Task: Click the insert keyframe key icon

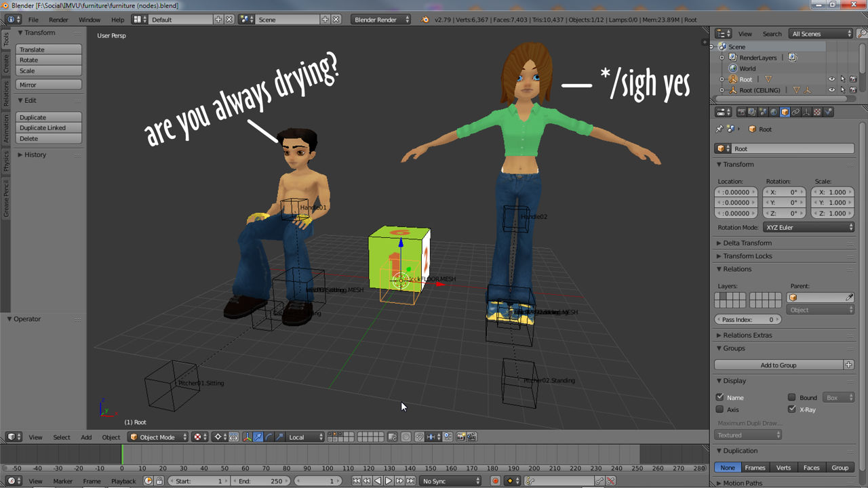Action: click(599, 481)
